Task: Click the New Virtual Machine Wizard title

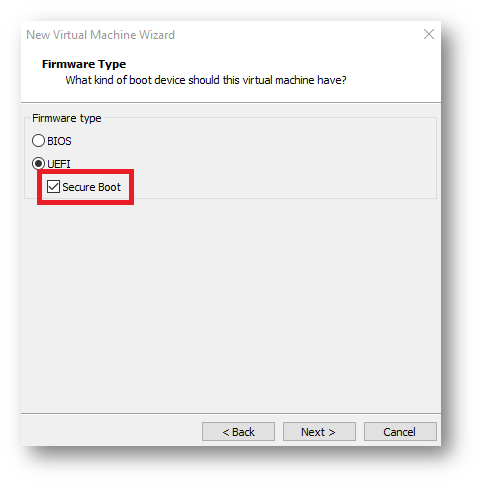Action: [x=100, y=35]
